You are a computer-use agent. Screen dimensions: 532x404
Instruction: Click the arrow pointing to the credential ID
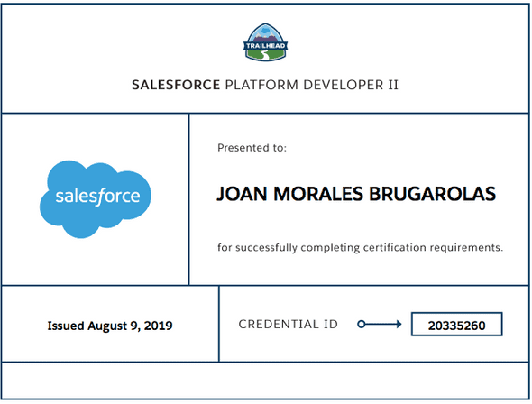coord(380,325)
